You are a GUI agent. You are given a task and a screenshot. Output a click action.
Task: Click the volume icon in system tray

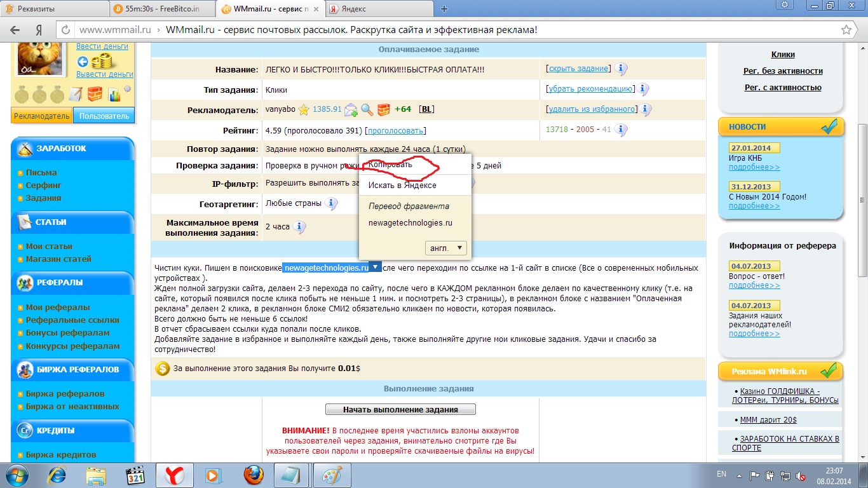pyautogui.click(x=799, y=475)
